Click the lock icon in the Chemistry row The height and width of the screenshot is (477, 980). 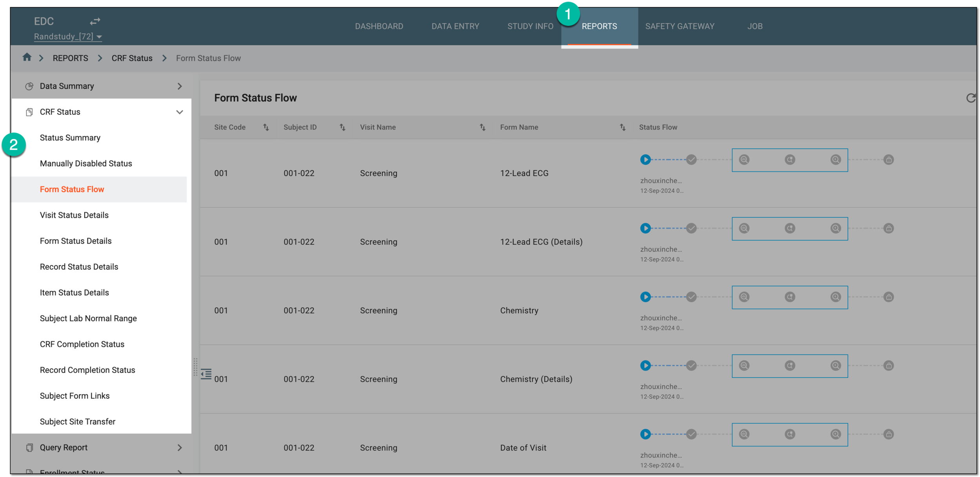[889, 297]
